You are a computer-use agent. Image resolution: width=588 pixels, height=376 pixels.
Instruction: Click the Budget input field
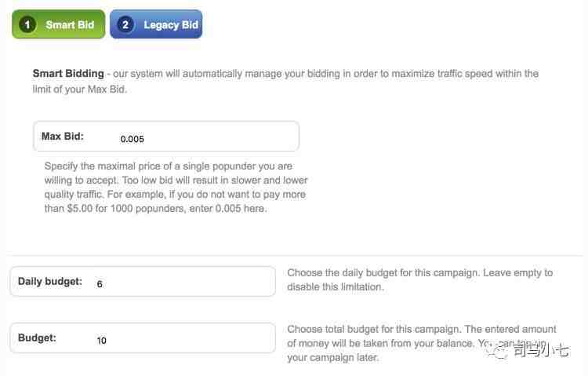143,338
